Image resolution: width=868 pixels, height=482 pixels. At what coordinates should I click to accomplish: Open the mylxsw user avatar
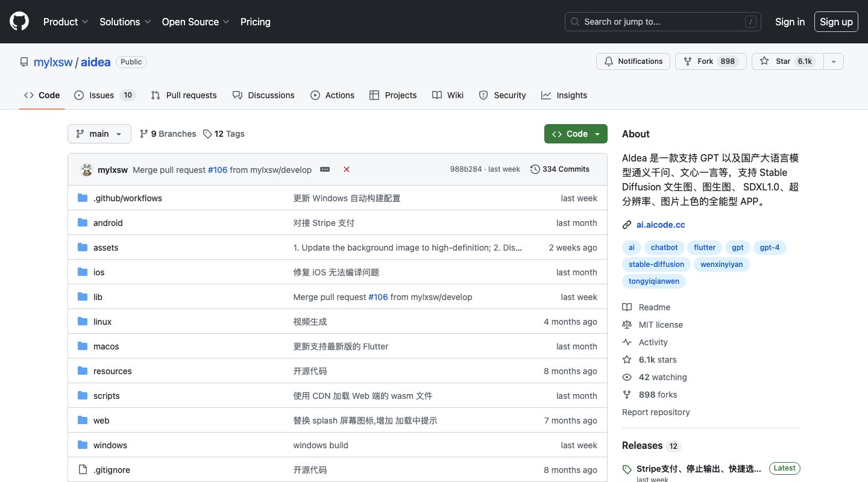(x=86, y=169)
